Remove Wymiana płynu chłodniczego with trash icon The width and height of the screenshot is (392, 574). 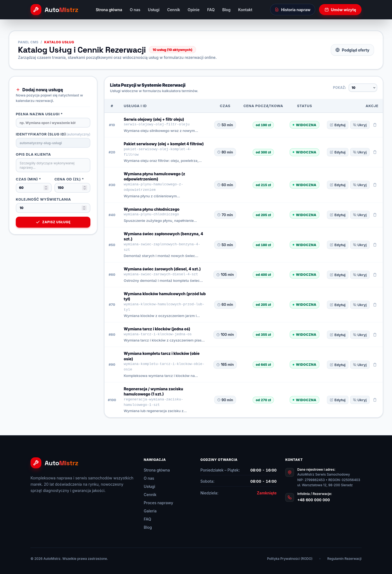tap(375, 215)
